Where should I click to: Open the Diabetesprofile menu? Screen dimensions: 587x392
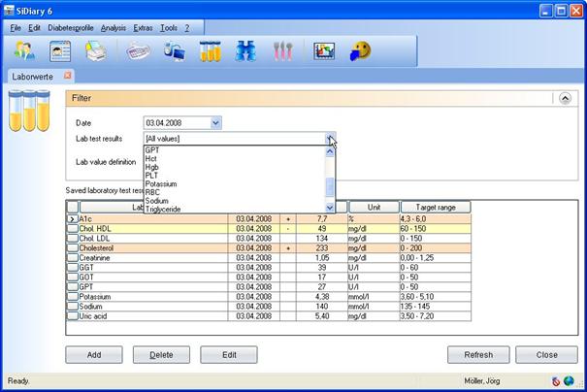(x=70, y=29)
